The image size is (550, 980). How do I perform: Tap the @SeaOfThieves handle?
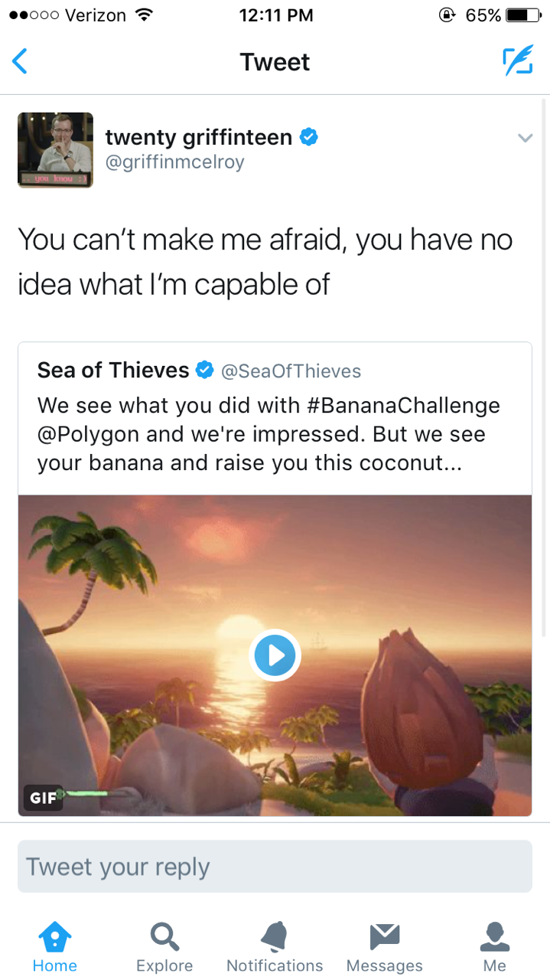click(291, 371)
